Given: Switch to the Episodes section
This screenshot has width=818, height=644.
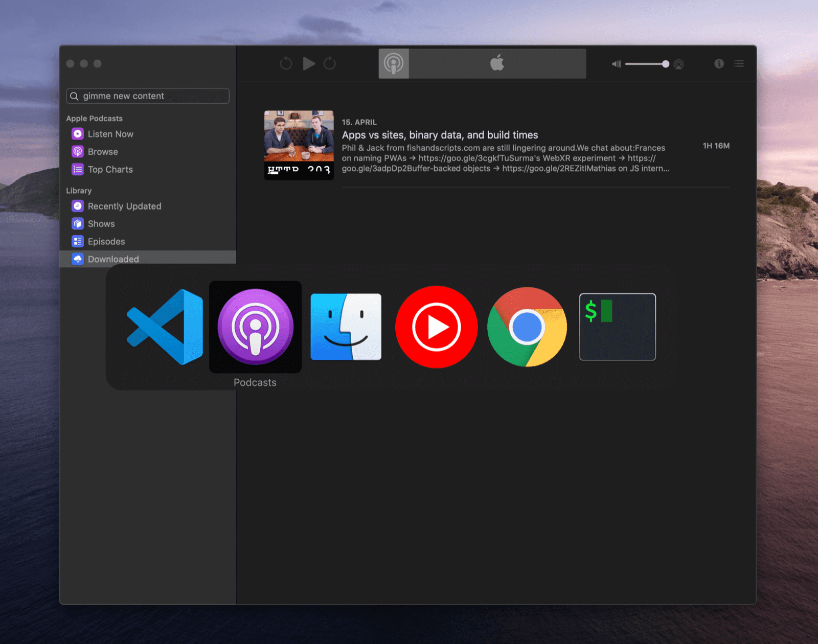Looking at the screenshot, I should (x=106, y=241).
